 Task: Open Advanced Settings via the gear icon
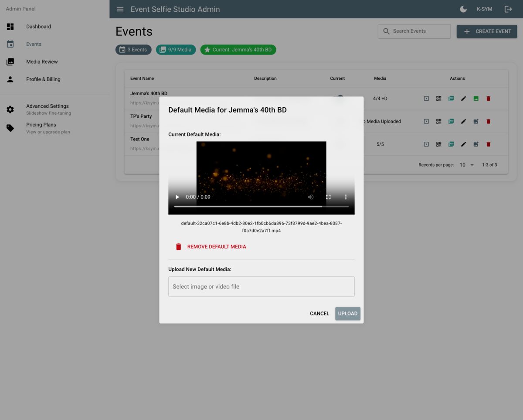10,109
